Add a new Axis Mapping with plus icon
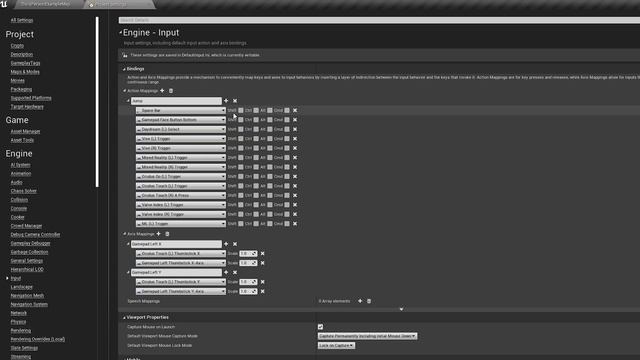 (x=158, y=234)
